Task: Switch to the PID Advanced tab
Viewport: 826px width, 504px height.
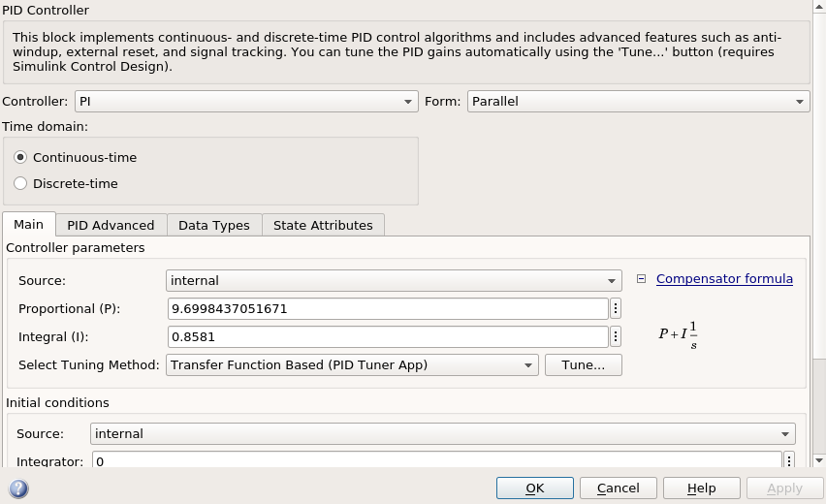Action: pos(111,226)
